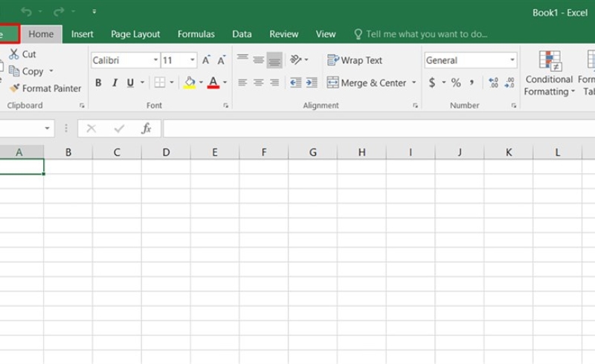Screen dimensions: 595x364
Task: Expand the Merge & Center dropdown arrow
Action: [x=414, y=82]
